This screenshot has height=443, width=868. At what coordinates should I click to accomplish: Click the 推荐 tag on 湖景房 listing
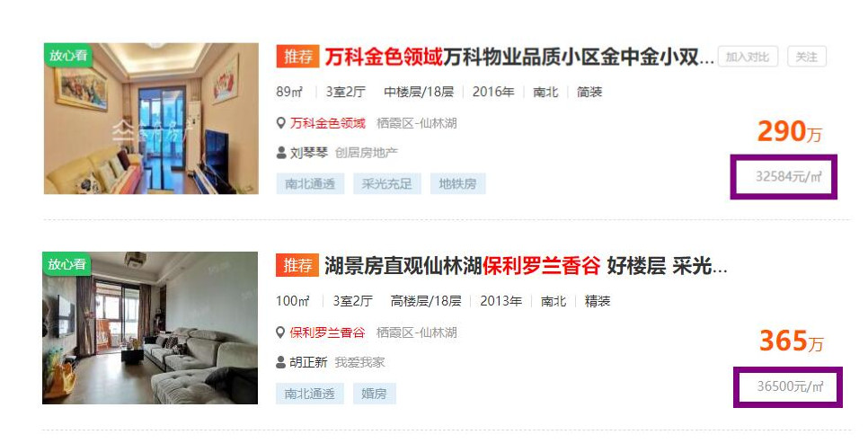pos(297,266)
